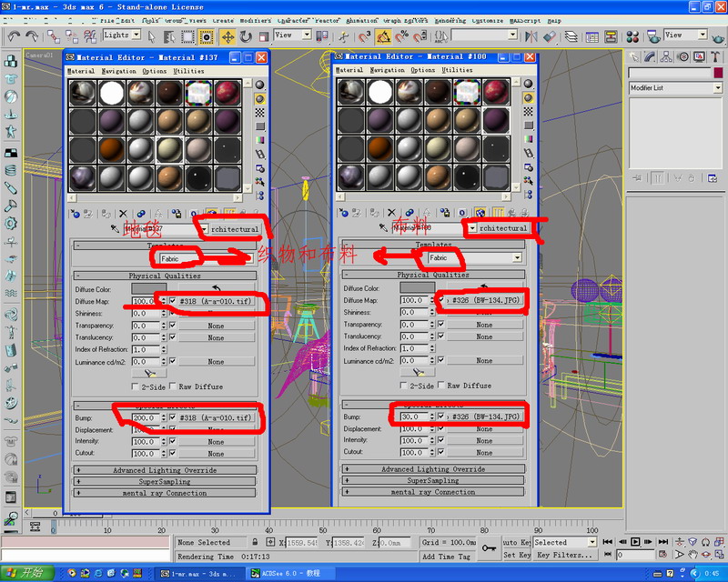The width and height of the screenshot is (728, 582).
Task: Pick material from object eyedropper in Material #137 editor
Action: click(x=115, y=228)
